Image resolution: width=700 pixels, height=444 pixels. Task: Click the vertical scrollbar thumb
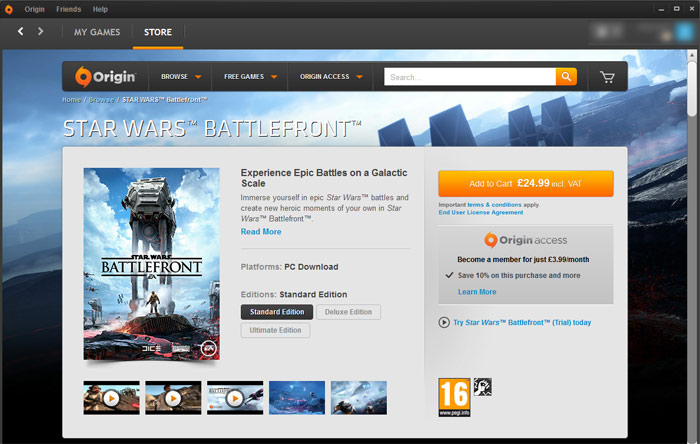click(x=692, y=89)
